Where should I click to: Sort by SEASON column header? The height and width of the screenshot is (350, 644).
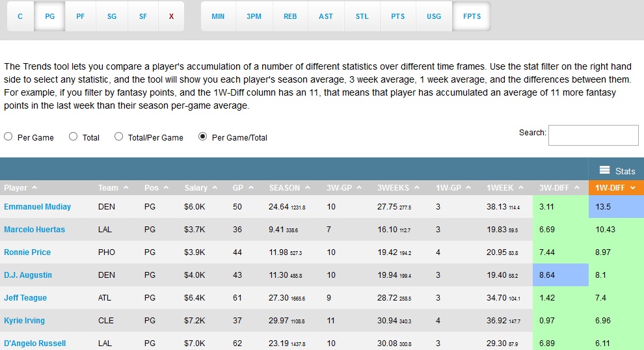[289, 188]
